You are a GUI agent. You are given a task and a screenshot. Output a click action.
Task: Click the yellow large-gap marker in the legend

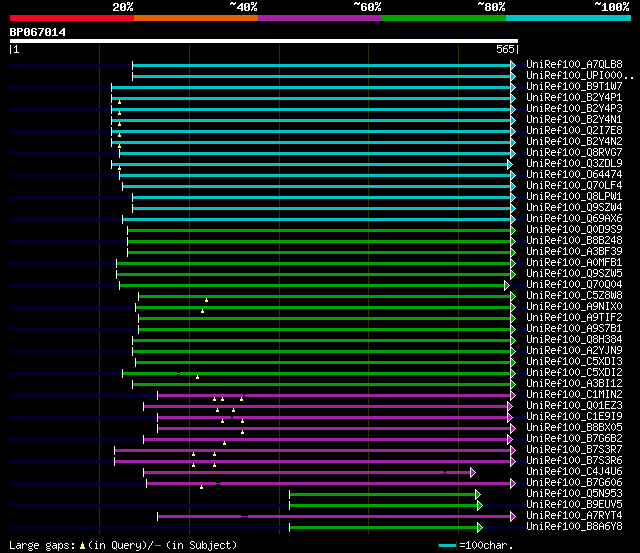coord(82,546)
